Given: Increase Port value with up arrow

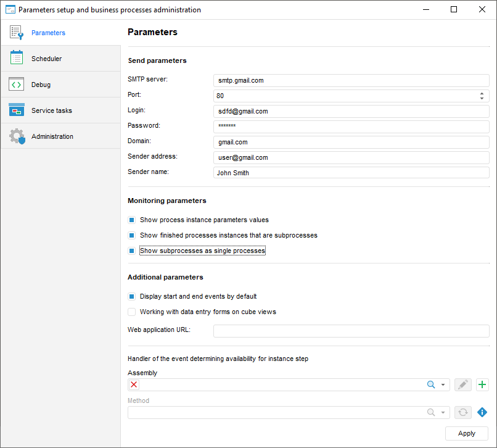Looking at the screenshot, I should (x=481, y=93).
